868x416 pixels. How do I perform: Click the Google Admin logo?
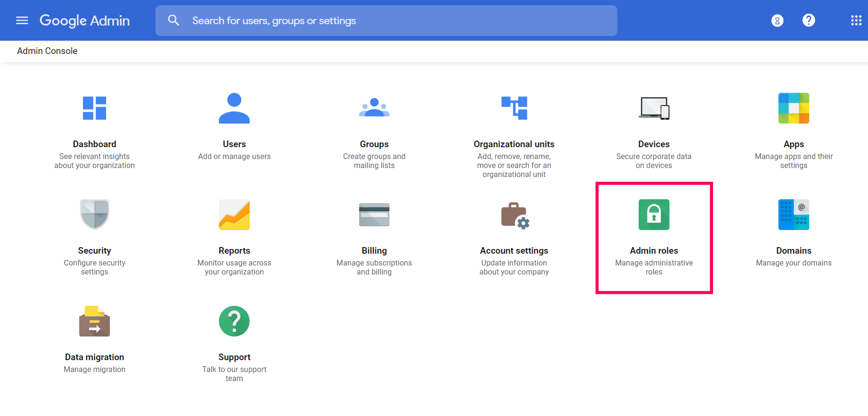(x=84, y=20)
